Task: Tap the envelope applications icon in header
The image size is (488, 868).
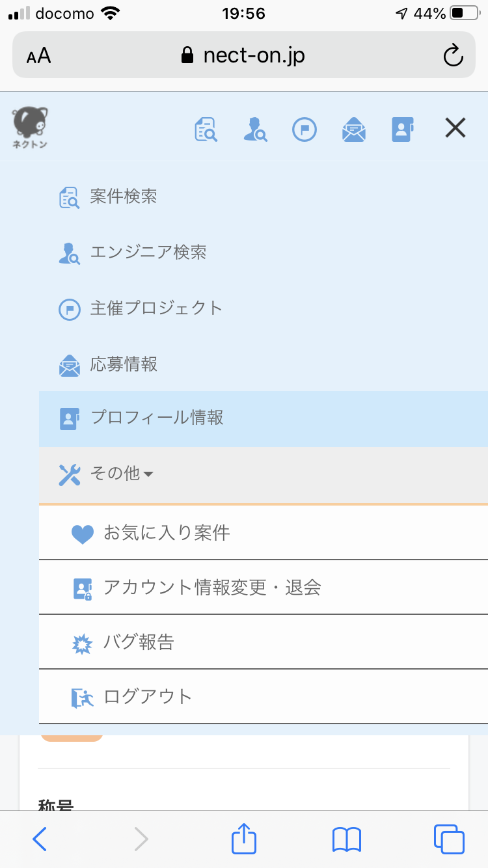Action: click(354, 129)
